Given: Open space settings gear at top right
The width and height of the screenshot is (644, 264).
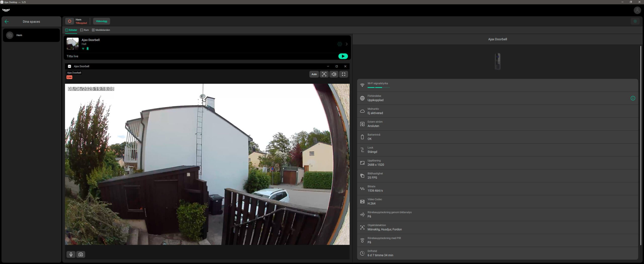Looking at the screenshot, I should pos(635,21).
